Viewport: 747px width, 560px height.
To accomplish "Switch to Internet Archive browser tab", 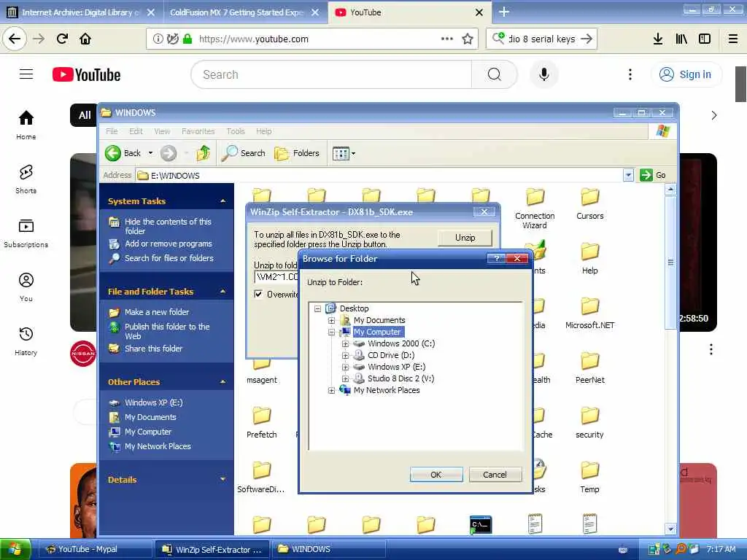I will pyautogui.click(x=81, y=12).
